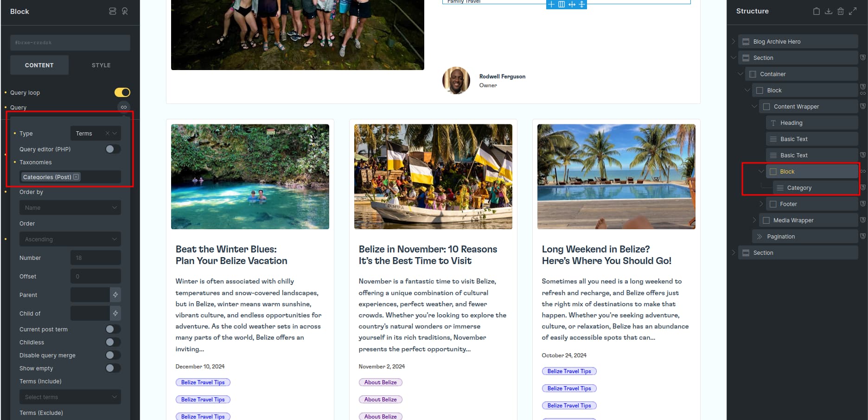Click the dynamic data bolt beside Parent
Screen dimensions: 868x420
pyautogui.click(x=115, y=295)
